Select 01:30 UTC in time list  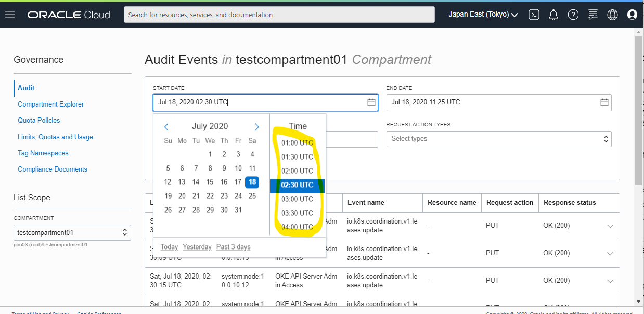297,156
